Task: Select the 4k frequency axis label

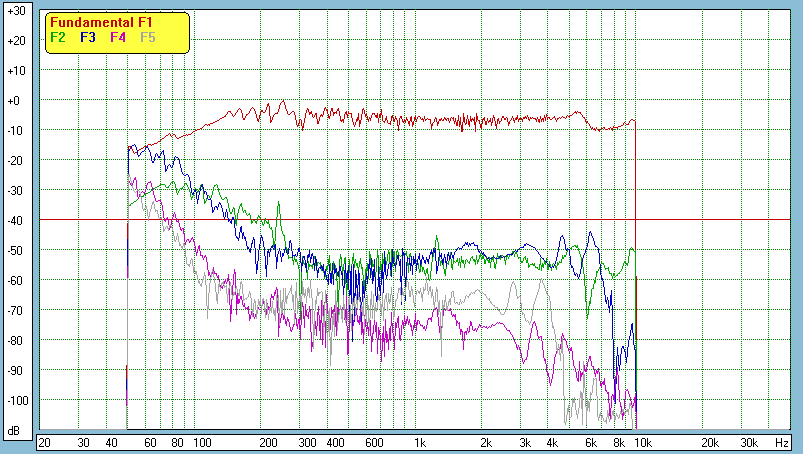Action: pos(552,442)
